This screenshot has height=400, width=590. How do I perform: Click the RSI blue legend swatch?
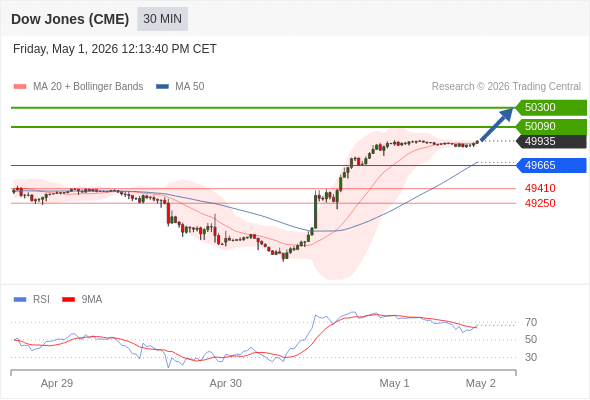pyautogui.click(x=20, y=300)
